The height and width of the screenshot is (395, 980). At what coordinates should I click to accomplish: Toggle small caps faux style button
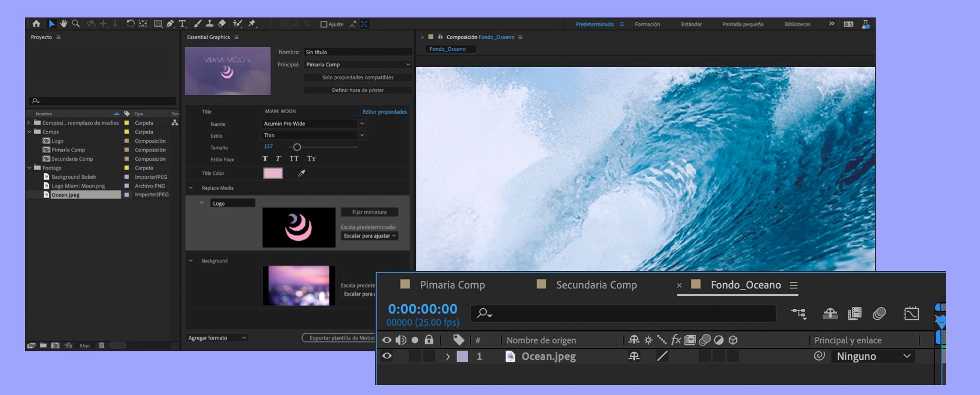[x=311, y=158]
